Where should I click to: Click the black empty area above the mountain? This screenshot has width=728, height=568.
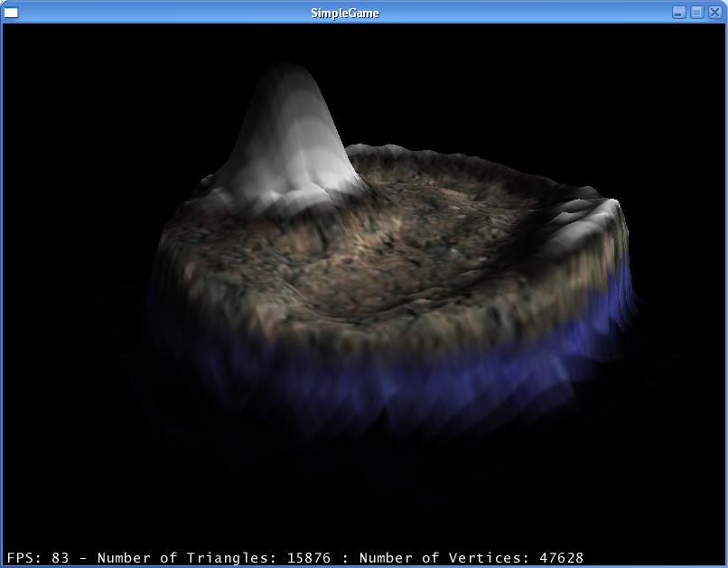coord(289,41)
